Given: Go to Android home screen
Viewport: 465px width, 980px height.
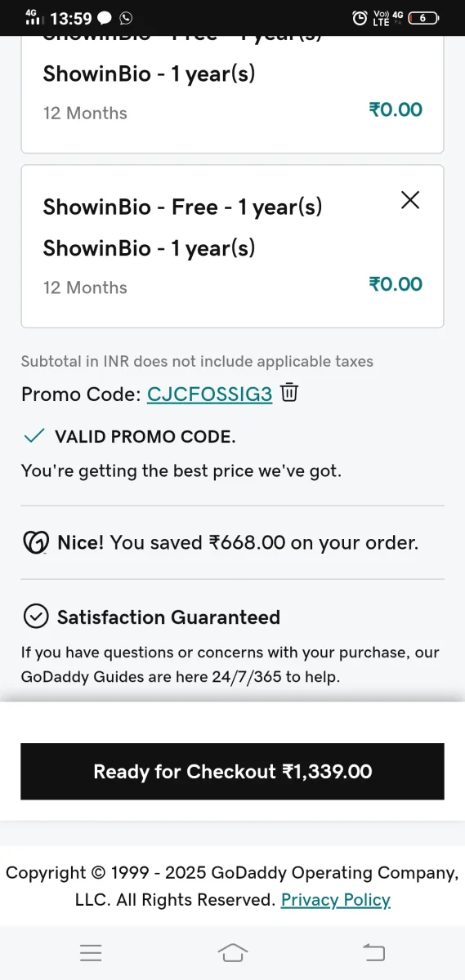Looking at the screenshot, I should 233,952.
